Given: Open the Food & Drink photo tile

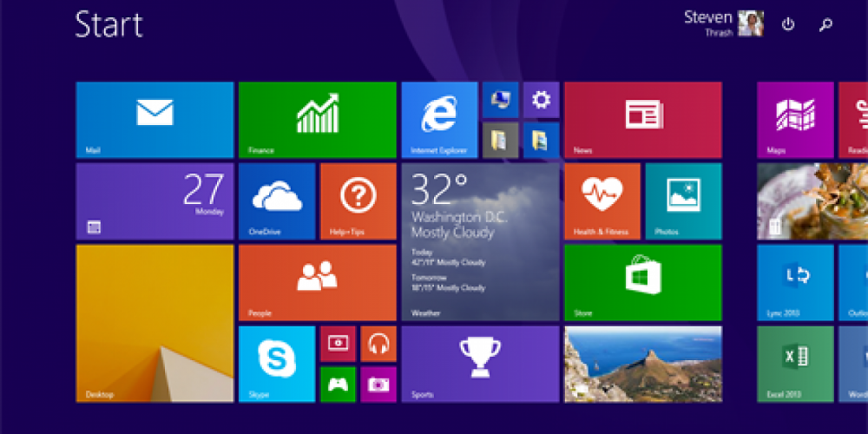Looking at the screenshot, I should point(812,201).
